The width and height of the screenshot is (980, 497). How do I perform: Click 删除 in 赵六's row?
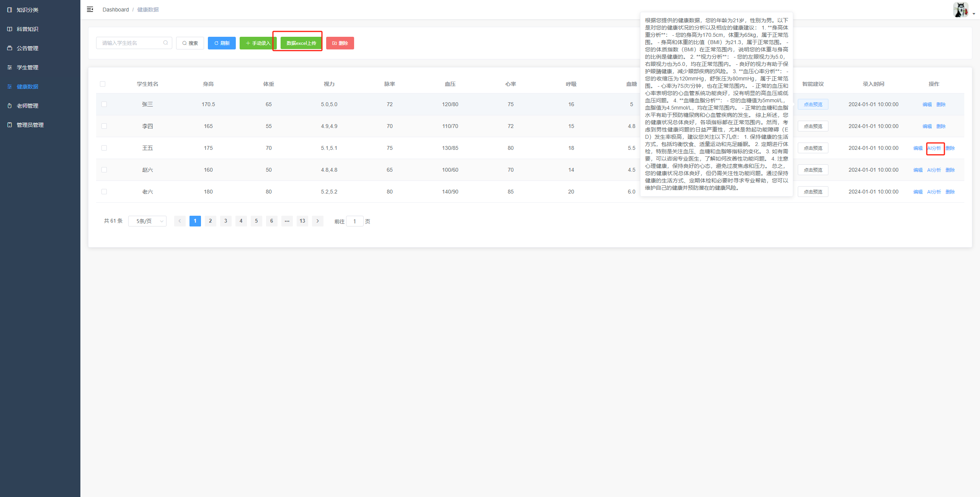[950, 170]
